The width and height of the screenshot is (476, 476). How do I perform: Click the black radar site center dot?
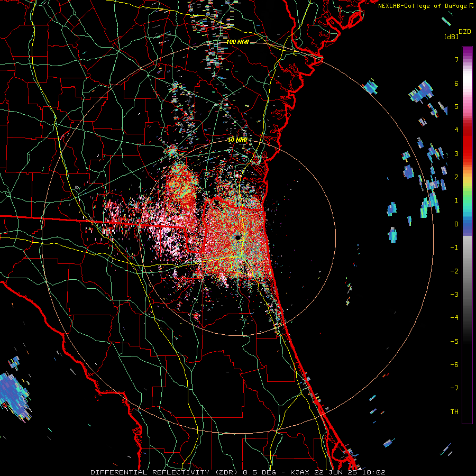point(237,237)
